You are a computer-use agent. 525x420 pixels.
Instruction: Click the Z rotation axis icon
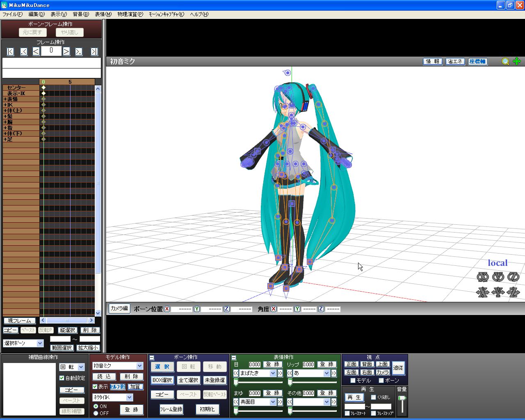513,277
